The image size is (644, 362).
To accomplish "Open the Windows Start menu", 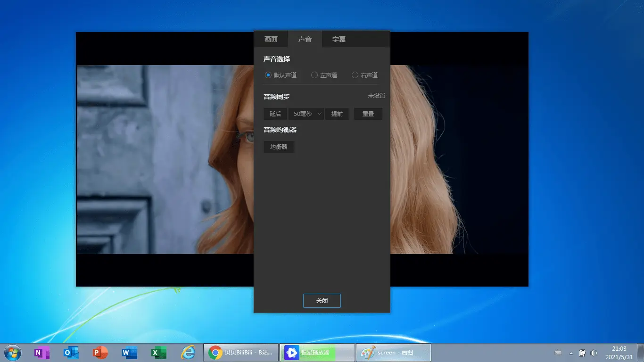I will 13,353.
